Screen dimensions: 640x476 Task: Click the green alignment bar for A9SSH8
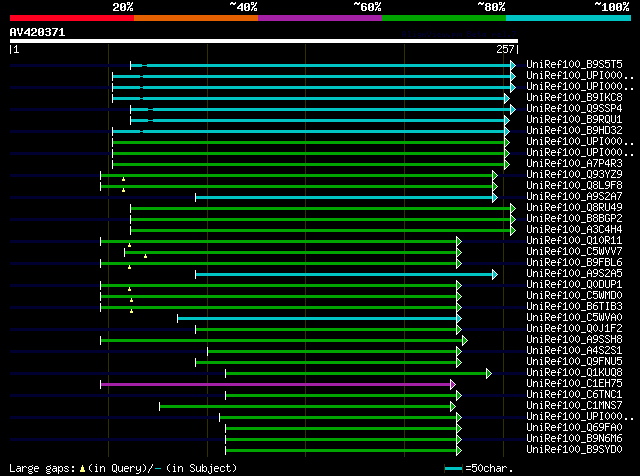tap(282, 340)
